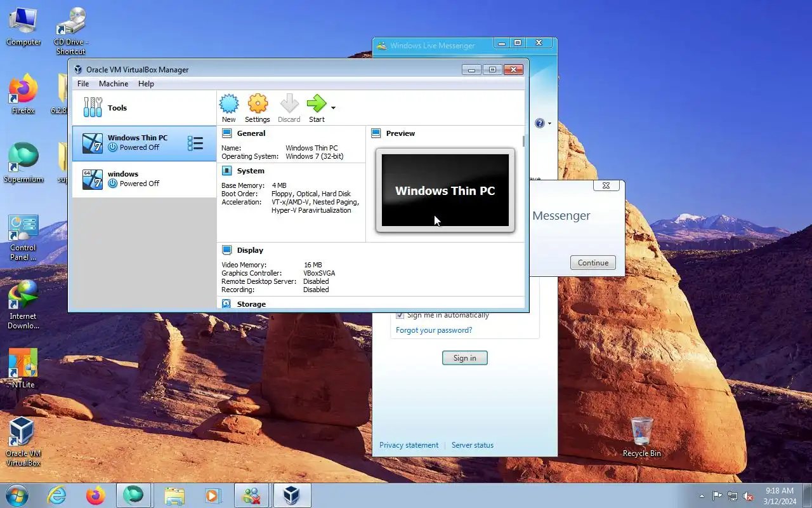Open the Windows Start menu orb
Viewport: 812px width, 508px height.
tap(16, 495)
